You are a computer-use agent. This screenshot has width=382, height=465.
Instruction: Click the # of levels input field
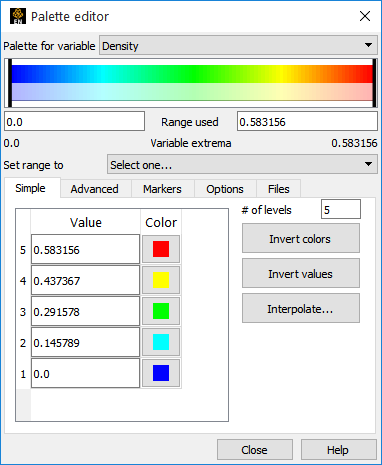(341, 209)
